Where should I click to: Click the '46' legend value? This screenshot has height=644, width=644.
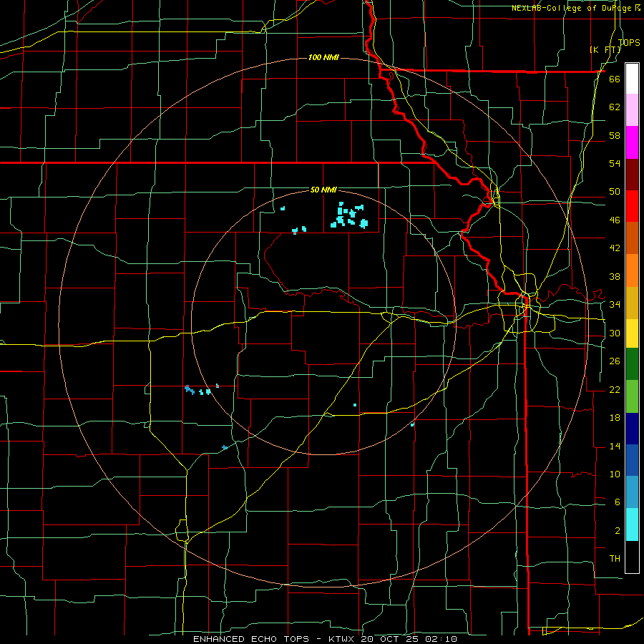pos(615,220)
